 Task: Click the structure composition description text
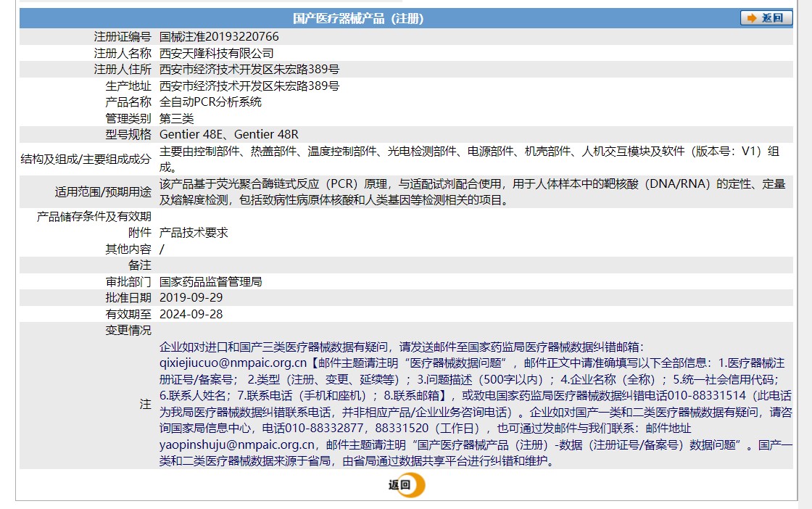click(469, 159)
